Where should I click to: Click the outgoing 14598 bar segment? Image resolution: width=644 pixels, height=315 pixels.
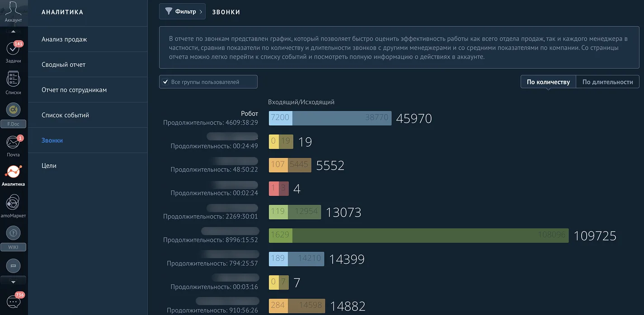(x=306, y=306)
